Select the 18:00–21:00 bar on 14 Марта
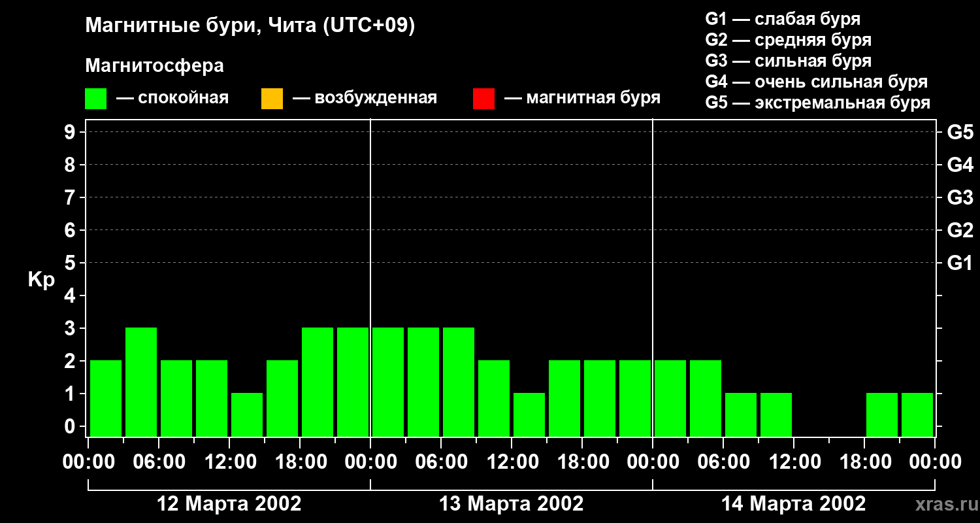This screenshot has width=980, height=523. tap(882, 414)
